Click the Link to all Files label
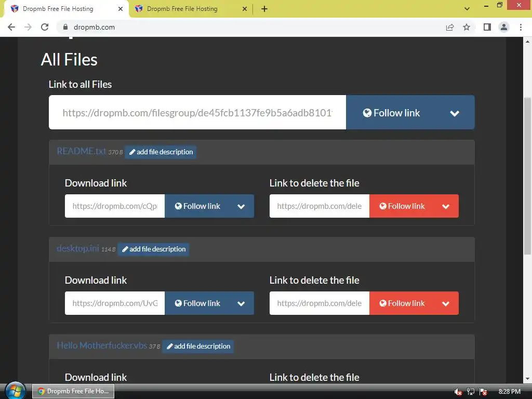Screen dimensions: 532x399 tap(80, 84)
